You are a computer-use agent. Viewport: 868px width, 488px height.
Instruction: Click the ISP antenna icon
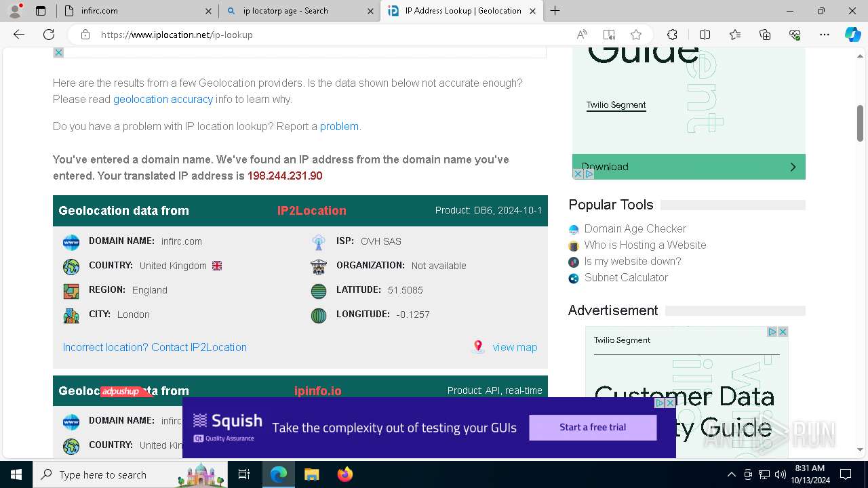click(319, 242)
